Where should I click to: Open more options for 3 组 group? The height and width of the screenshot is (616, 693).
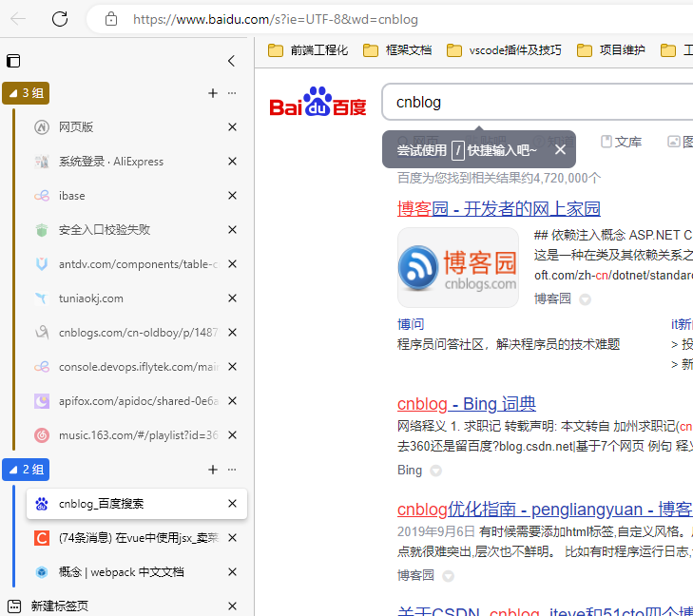(x=232, y=93)
